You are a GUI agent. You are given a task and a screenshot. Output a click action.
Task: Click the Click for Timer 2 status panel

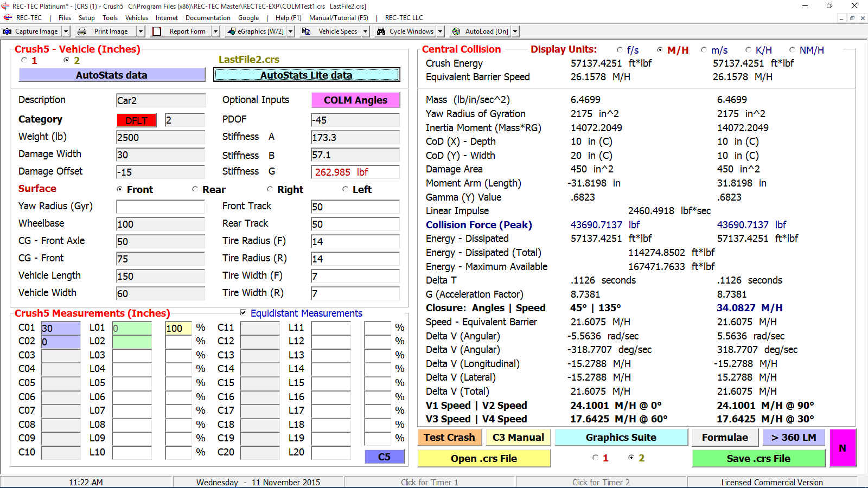click(601, 482)
